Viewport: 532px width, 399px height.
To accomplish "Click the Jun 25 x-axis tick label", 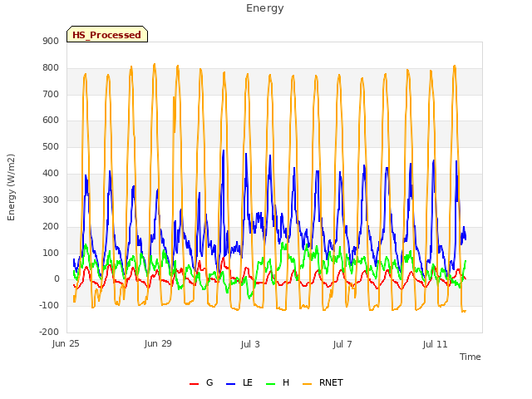I will pos(66,343).
